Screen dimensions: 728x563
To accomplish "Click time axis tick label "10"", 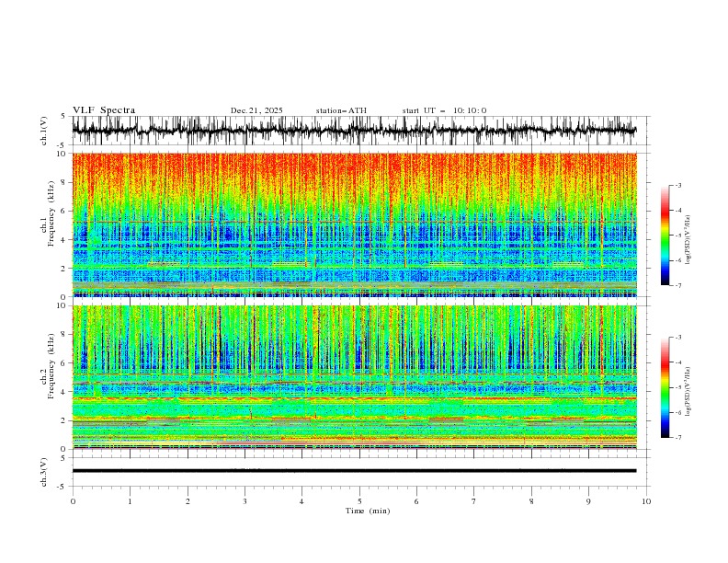I will pos(646,501).
